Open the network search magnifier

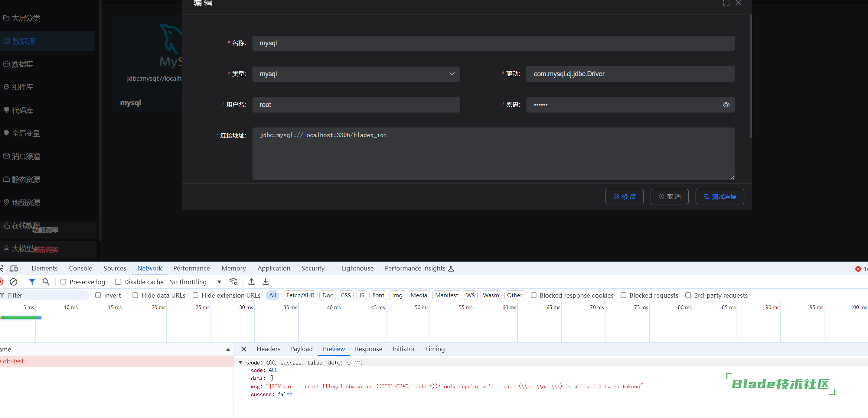click(46, 282)
